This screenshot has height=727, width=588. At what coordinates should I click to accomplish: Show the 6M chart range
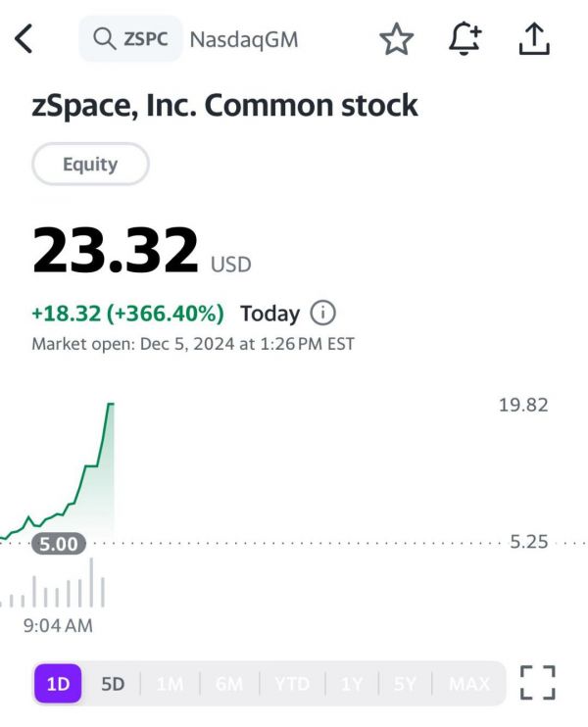229,683
